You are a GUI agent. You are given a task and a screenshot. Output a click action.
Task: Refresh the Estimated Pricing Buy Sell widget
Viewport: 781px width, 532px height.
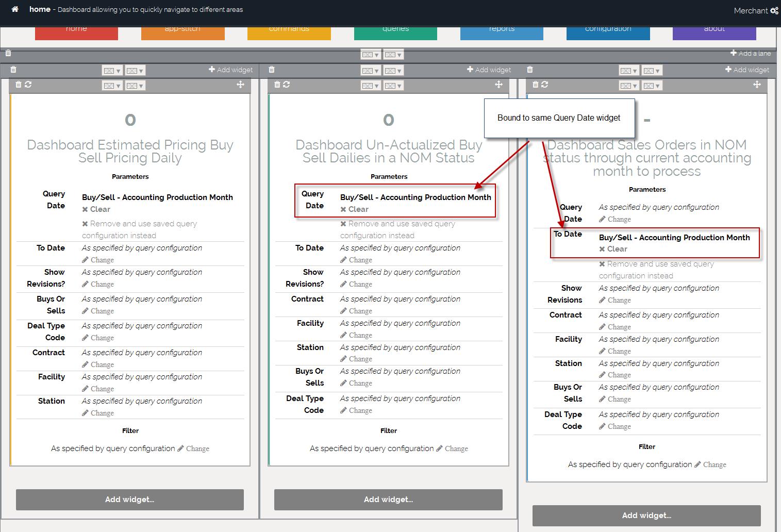[x=28, y=85]
